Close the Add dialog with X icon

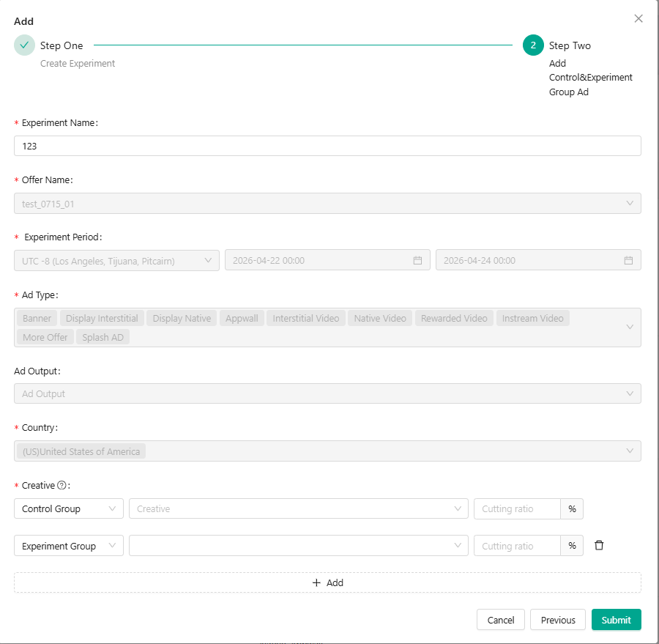(638, 18)
